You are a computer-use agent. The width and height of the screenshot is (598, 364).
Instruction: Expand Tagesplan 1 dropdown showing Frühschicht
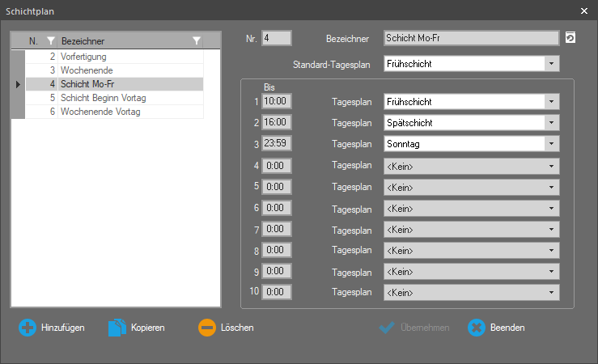pos(551,102)
